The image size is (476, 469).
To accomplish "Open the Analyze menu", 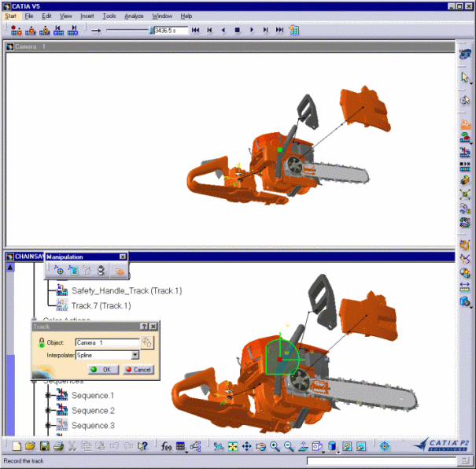I will click(134, 16).
